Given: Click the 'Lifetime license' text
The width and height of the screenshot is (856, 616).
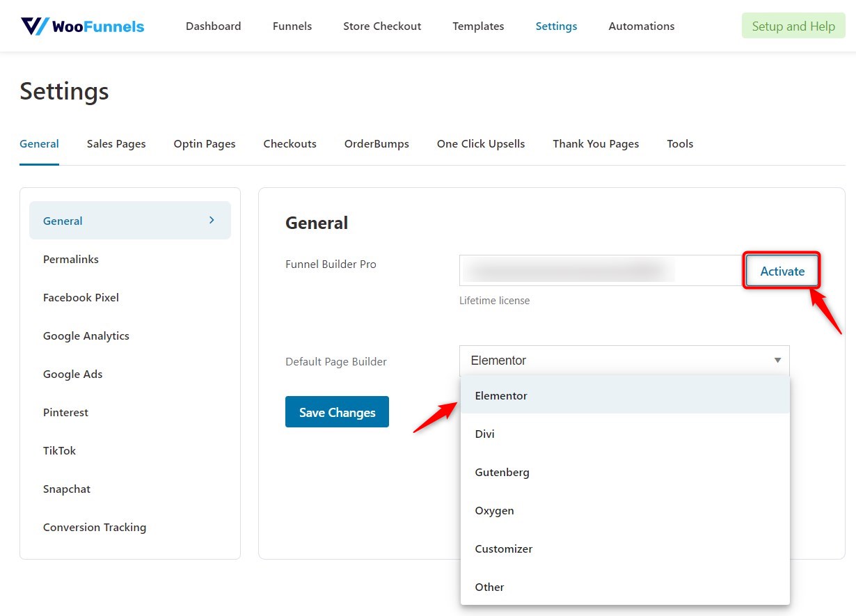Looking at the screenshot, I should (x=494, y=301).
